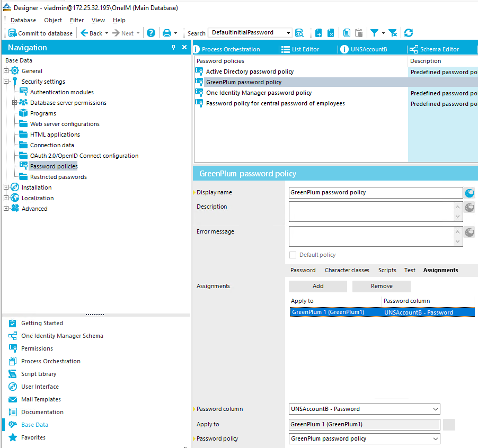Click the print icon
This screenshot has width=478, height=448.
166,32
